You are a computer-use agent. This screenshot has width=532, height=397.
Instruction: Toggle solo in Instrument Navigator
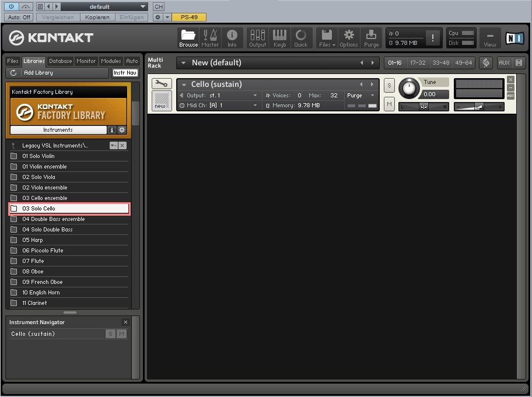(110, 334)
